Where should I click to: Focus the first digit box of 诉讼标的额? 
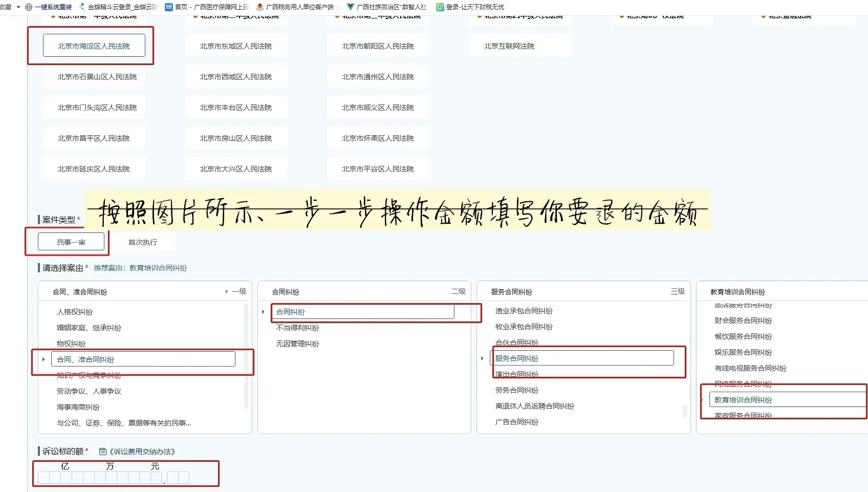[44, 478]
